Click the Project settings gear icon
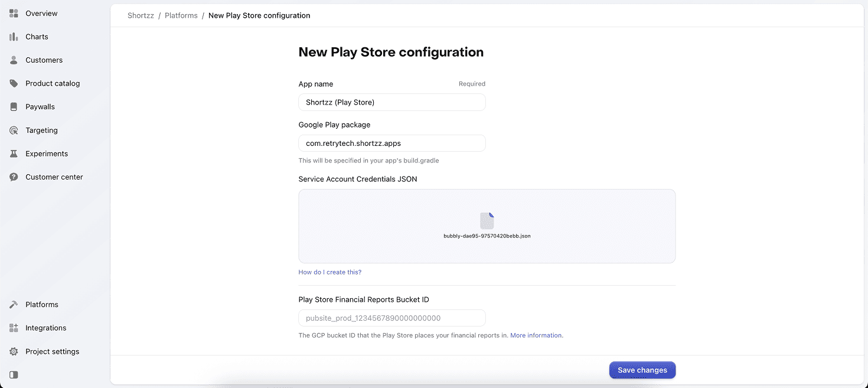 [14, 351]
